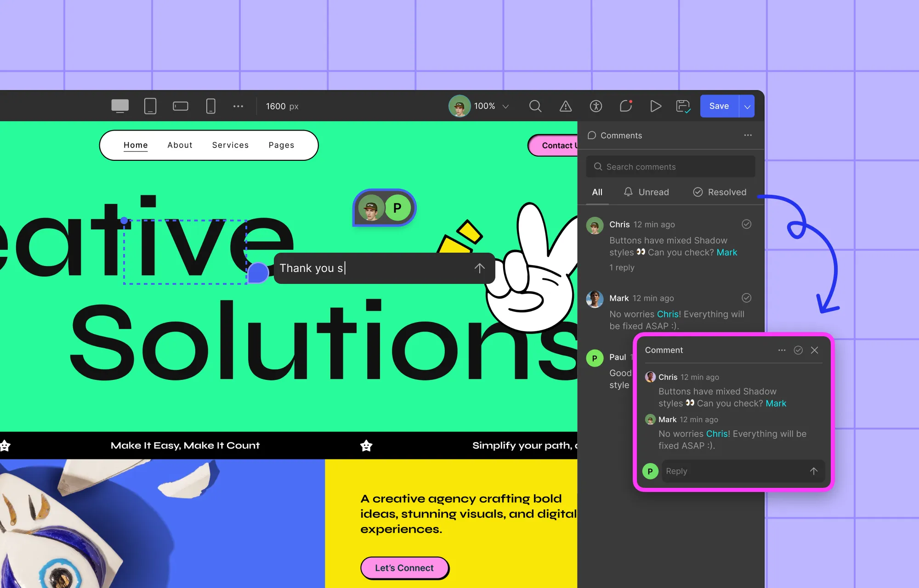Click Chris's avatar in the comments list
Image resolution: width=919 pixels, height=588 pixels.
(x=595, y=226)
